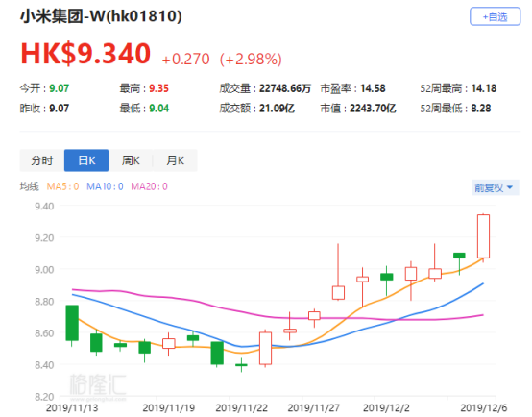Expand the 前复权 adjustment dropdown
532x417 pixels.
tap(495, 187)
